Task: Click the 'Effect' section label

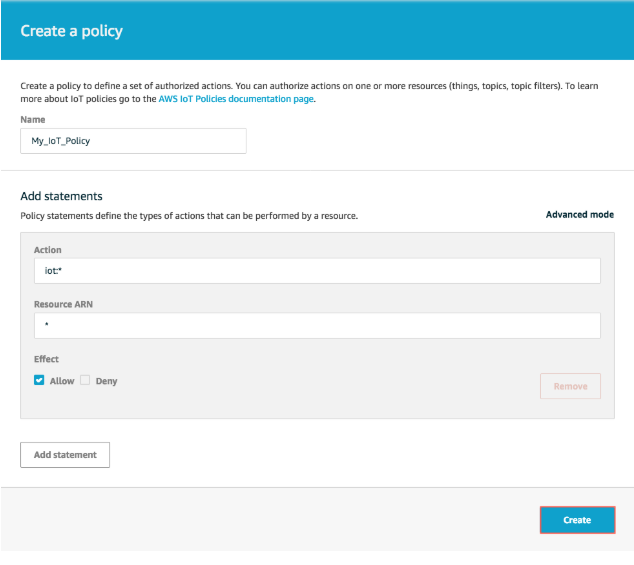Action: (47, 359)
